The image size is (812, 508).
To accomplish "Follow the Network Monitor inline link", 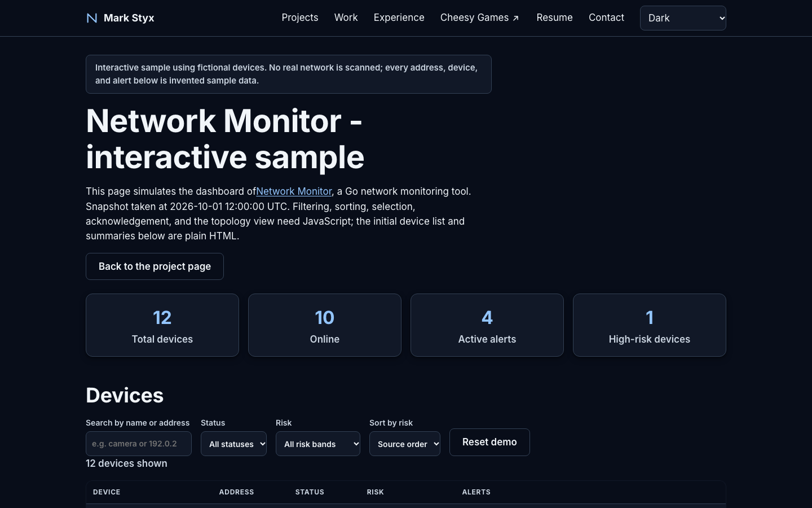I will [294, 191].
